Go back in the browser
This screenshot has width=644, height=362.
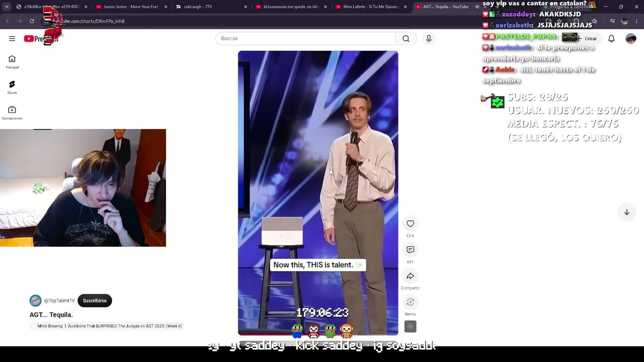[8, 21]
